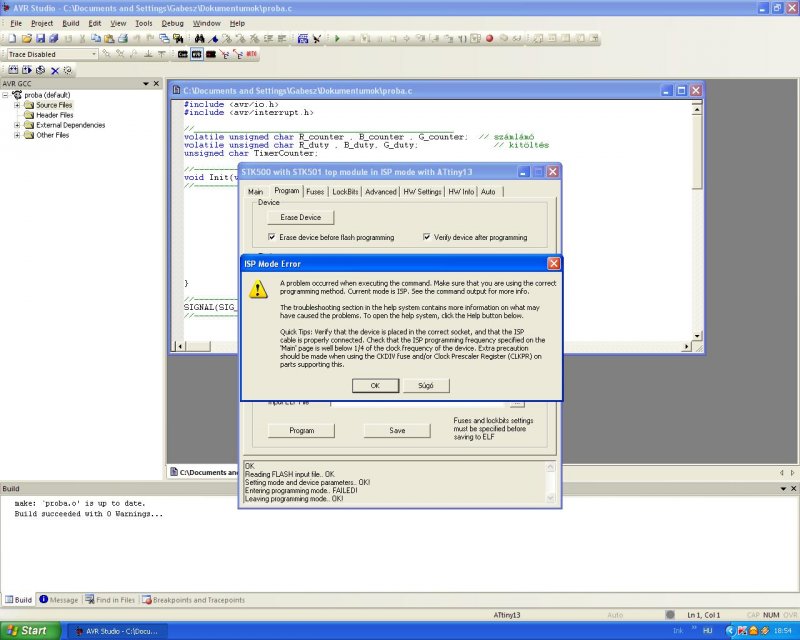Click the HU language indicator
800x640 pixels.
coord(707,631)
